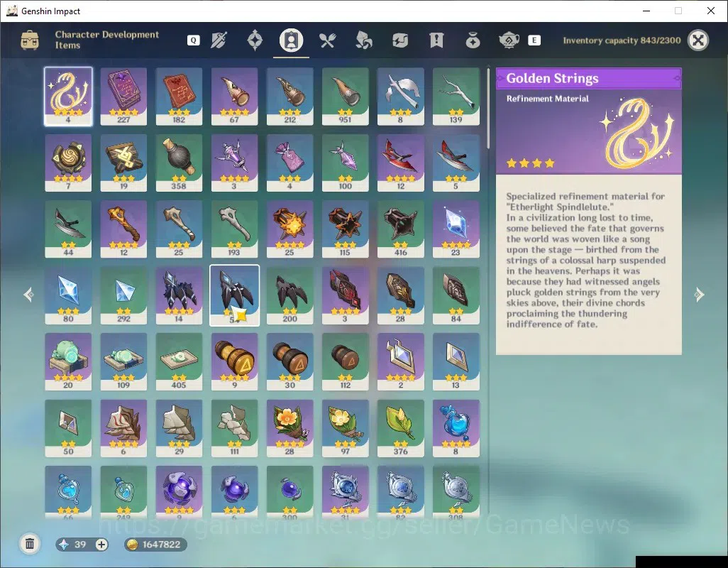Open the Gadgets inventory tab
The image size is (728, 568).
coord(399,40)
